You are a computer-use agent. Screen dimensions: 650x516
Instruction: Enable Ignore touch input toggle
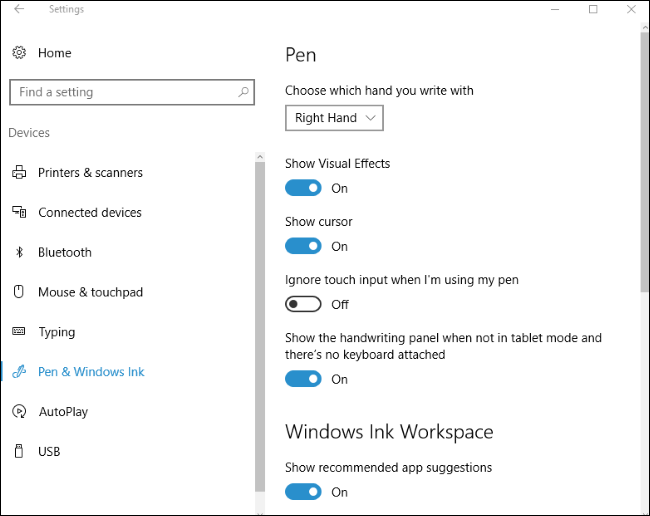[304, 304]
